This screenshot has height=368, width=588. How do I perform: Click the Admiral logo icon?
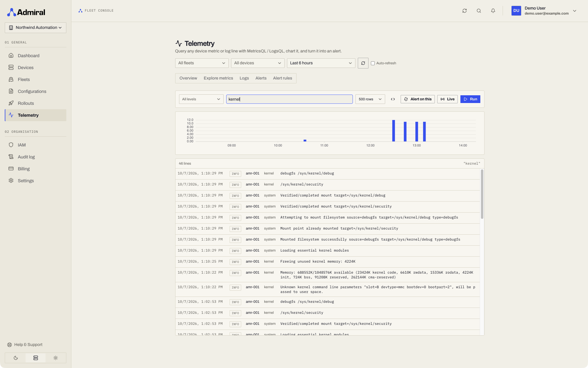(x=12, y=12)
